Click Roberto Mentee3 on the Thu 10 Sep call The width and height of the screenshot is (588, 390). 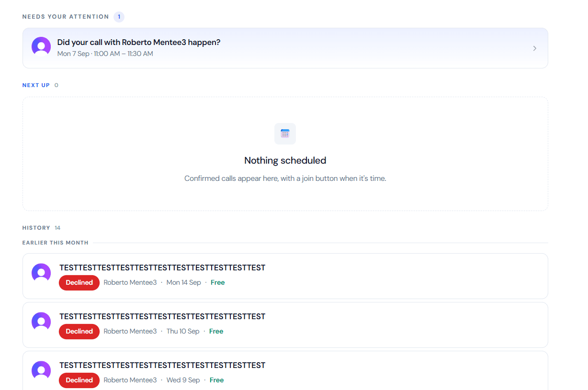point(130,331)
